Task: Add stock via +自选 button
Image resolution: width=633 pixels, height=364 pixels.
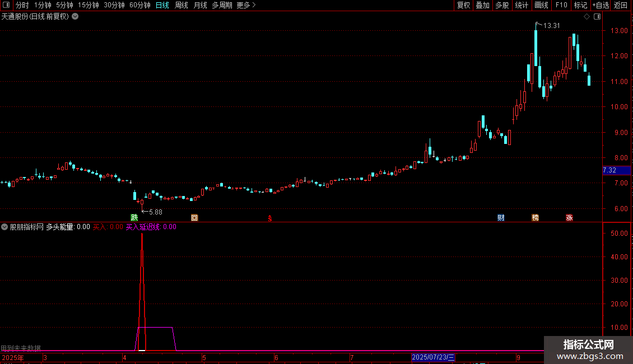Action: pyautogui.click(x=601, y=5)
